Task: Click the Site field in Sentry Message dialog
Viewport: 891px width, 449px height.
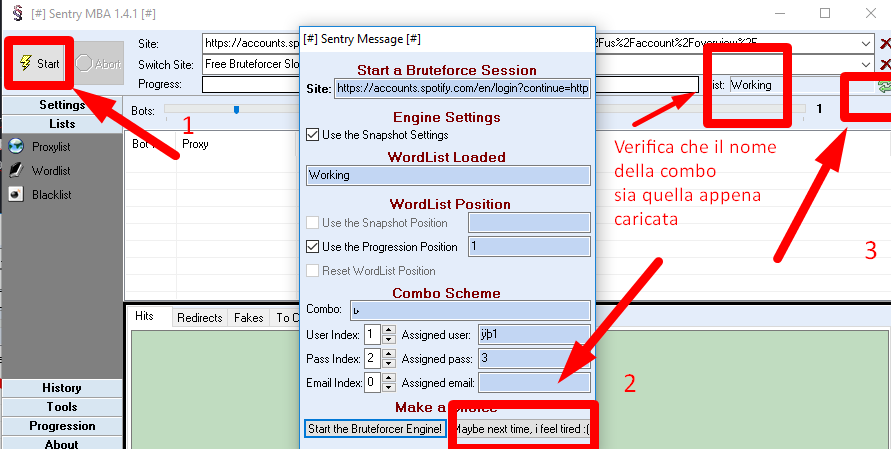Action: click(x=462, y=89)
